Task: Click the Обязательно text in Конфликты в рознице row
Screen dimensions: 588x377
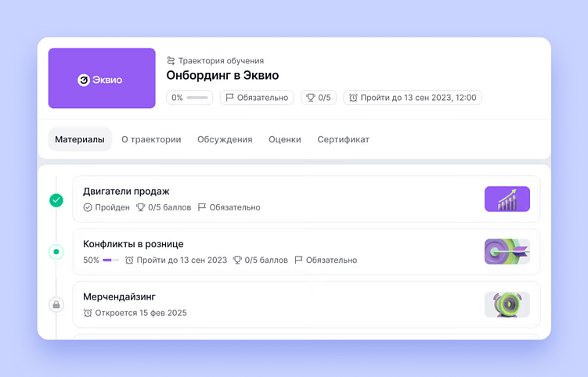Action: [x=331, y=260]
